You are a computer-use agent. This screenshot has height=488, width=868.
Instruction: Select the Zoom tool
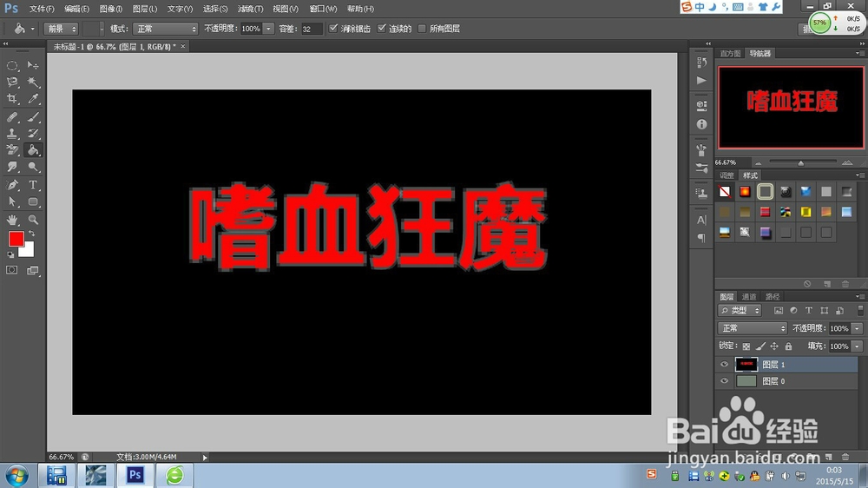[x=33, y=220]
